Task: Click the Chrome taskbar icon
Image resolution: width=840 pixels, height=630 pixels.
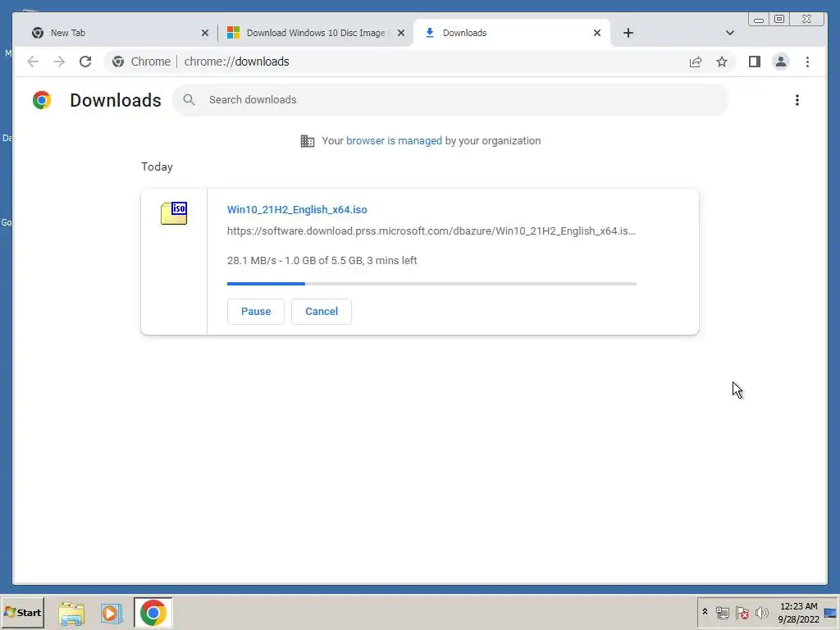Action: 153,612
